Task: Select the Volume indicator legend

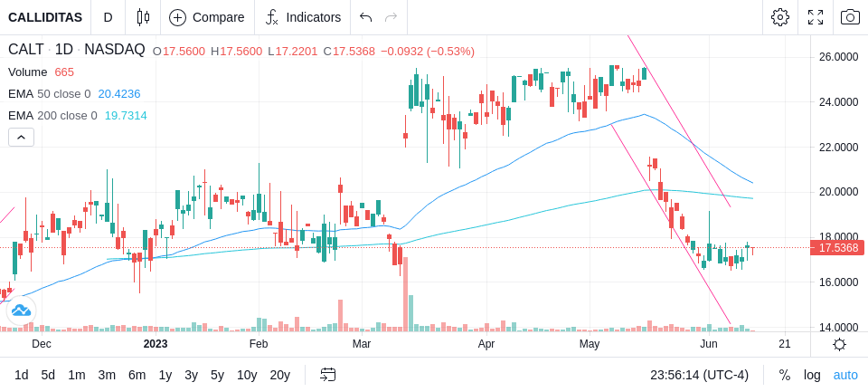Action: pyautogui.click(x=28, y=72)
